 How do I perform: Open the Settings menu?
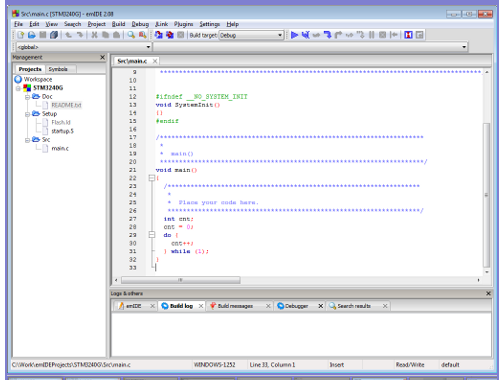pos(210,24)
